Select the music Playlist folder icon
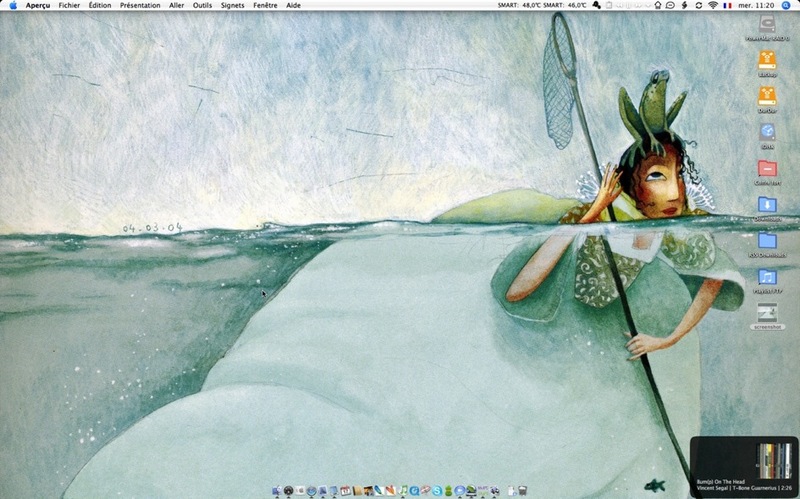This screenshot has height=499, width=800. [x=767, y=277]
